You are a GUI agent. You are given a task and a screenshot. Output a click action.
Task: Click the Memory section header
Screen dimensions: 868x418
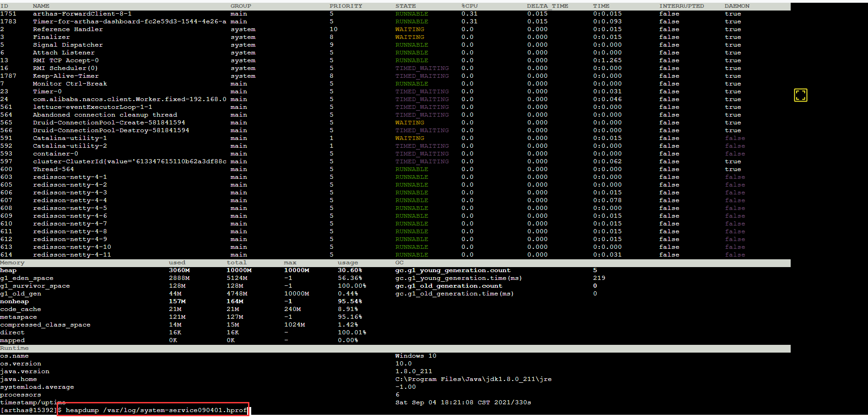tap(12, 263)
